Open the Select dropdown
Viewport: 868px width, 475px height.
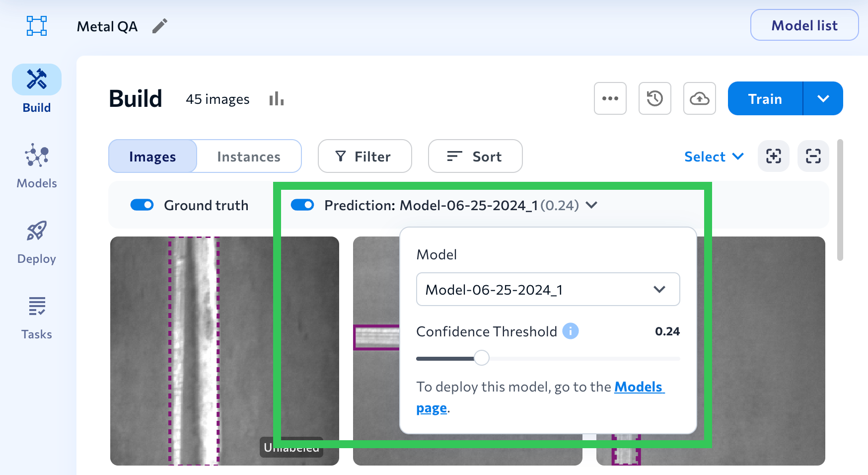click(x=714, y=157)
